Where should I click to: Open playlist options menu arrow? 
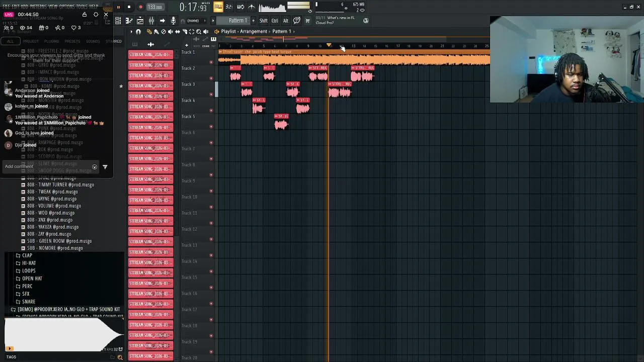click(131, 31)
